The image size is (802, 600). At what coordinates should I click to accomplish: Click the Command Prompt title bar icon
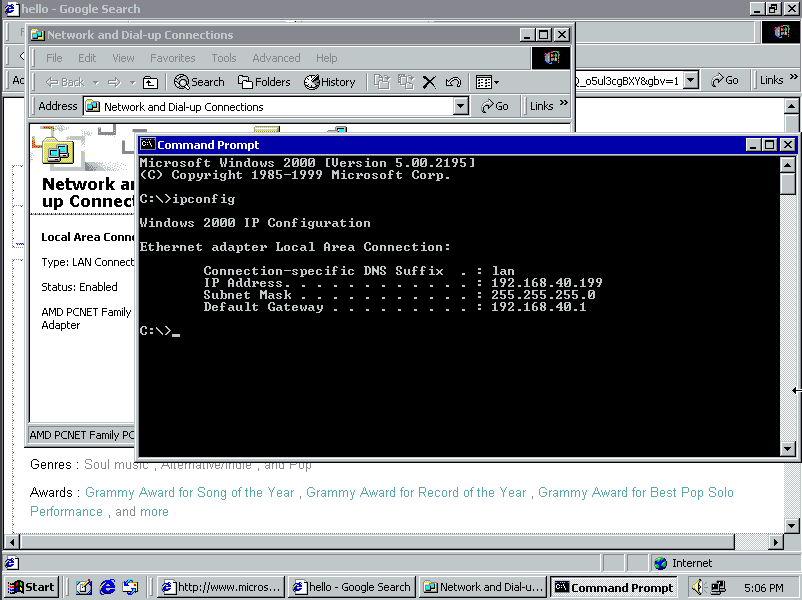pyautogui.click(x=148, y=144)
